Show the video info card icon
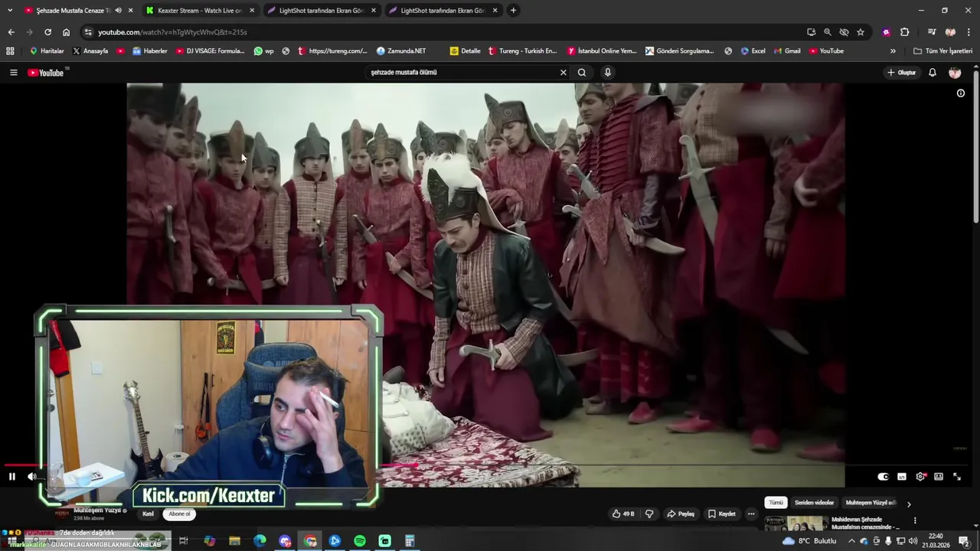980x551 pixels. pyautogui.click(x=961, y=93)
